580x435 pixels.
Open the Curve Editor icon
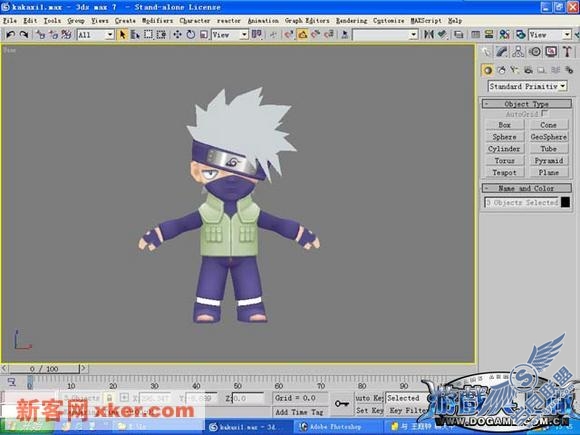click(x=476, y=35)
